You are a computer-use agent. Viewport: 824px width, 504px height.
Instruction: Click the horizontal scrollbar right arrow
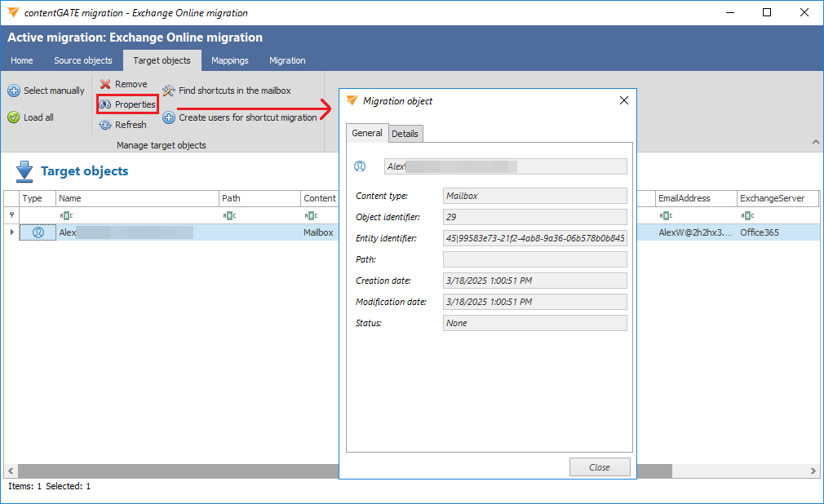[x=813, y=471]
